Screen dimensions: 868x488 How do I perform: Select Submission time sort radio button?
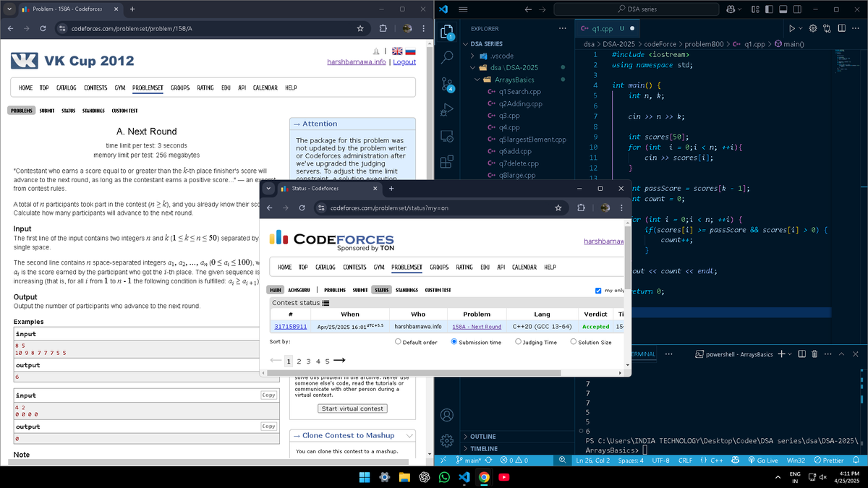pos(454,342)
